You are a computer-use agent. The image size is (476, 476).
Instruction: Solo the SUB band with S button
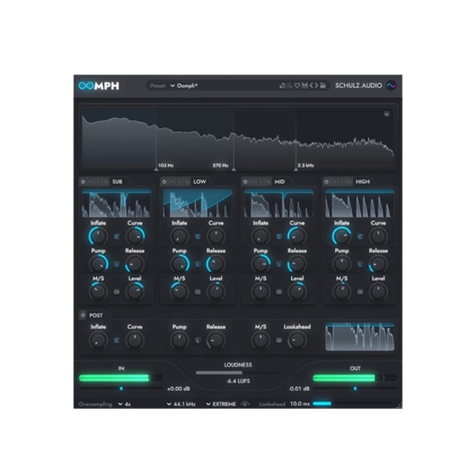pyautogui.click(x=98, y=182)
